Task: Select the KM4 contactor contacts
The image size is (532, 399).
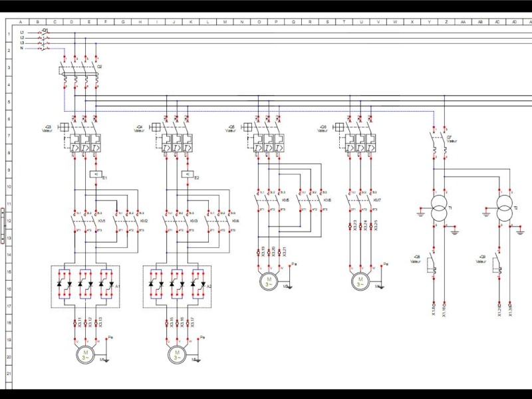Action: click(x=219, y=222)
